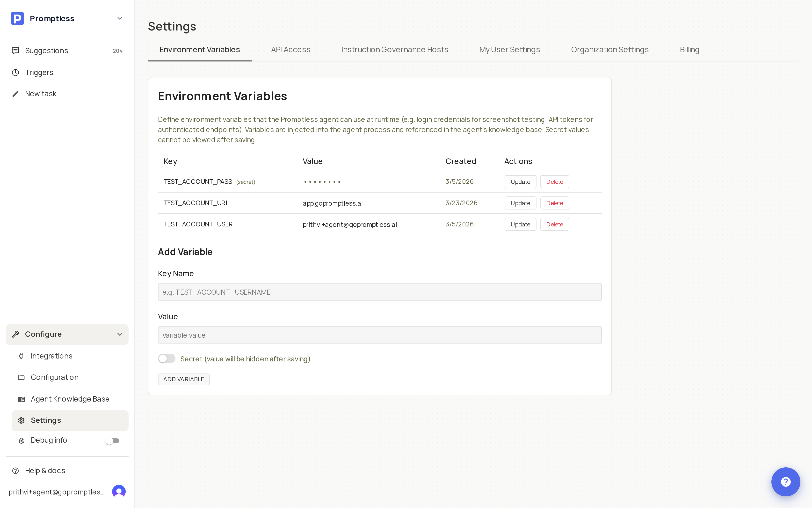This screenshot has height=508, width=812.
Task: Click the user avatar icon
Action: pos(119,492)
